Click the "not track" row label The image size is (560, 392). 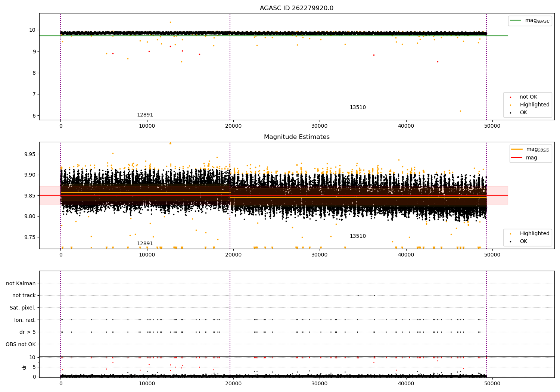click(24, 296)
